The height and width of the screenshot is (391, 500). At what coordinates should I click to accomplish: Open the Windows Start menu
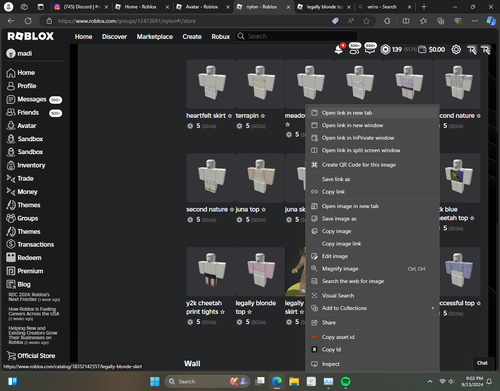155,381
